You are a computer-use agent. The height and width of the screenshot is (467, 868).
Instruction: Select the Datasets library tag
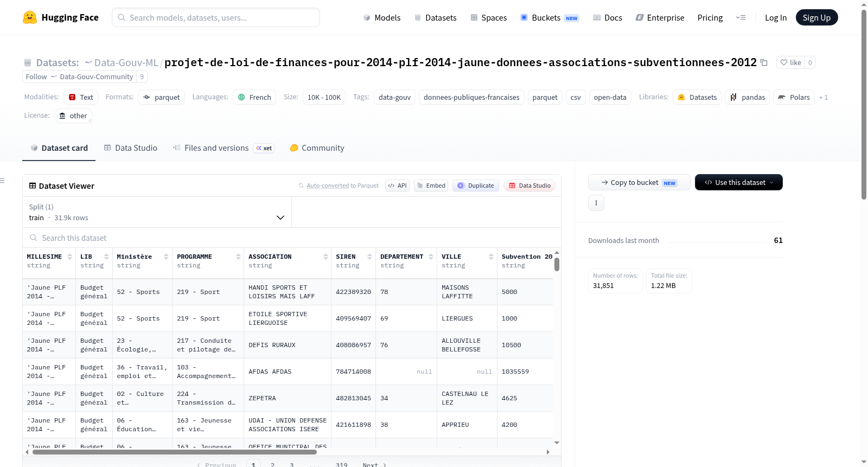pos(697,97)
